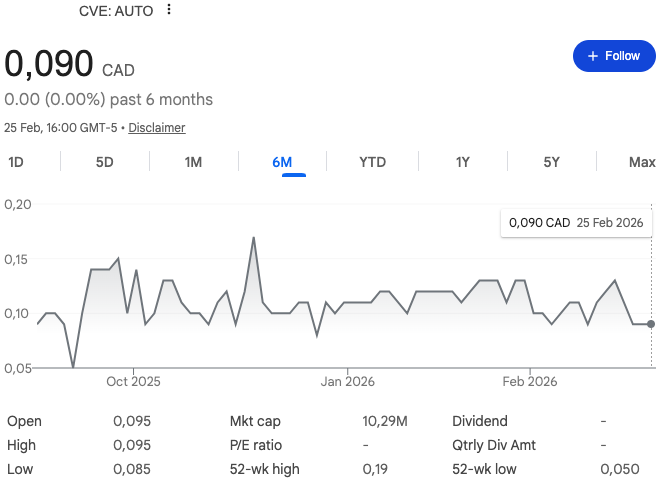Screen dimensions: 659x482
Task: Click the end-of-line data point marker
Action: pos(651,324)
